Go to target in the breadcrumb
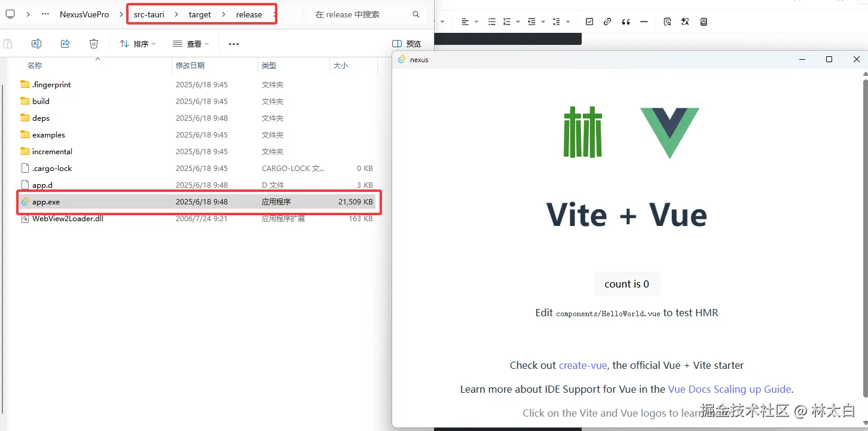 pos(200,14)
